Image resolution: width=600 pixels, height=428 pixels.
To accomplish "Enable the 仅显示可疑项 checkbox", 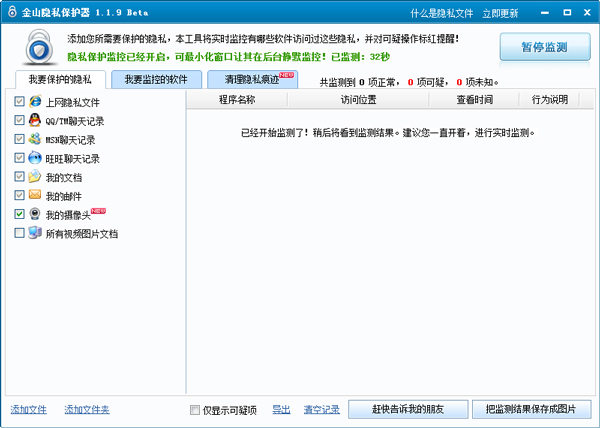I will tap(195, 410).
